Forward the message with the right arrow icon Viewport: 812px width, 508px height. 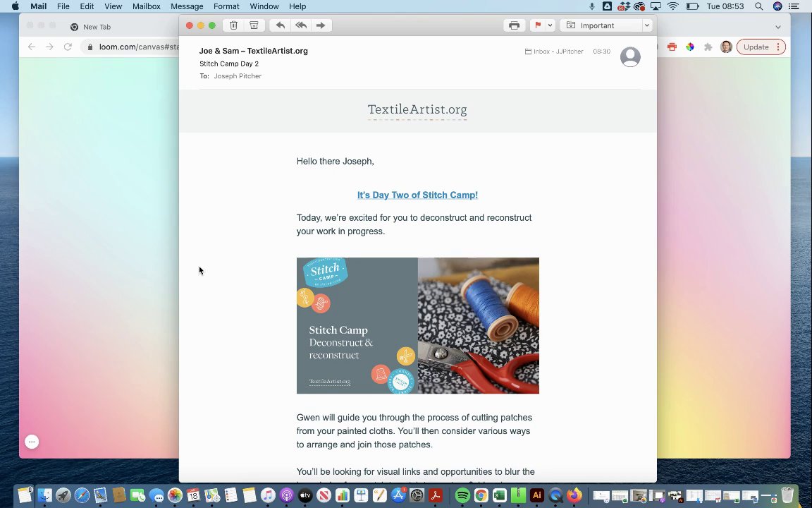(x=321, y=25)
